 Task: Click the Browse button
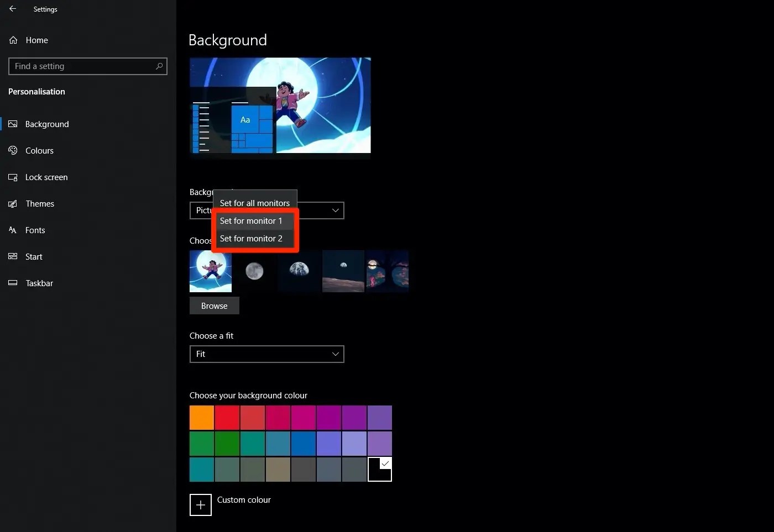(214, 305)
